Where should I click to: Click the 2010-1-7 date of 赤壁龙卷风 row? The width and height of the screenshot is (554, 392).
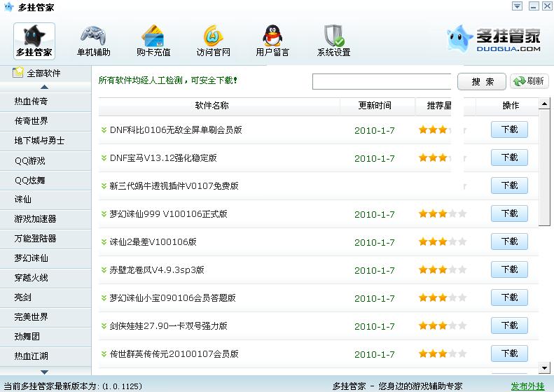375,270
